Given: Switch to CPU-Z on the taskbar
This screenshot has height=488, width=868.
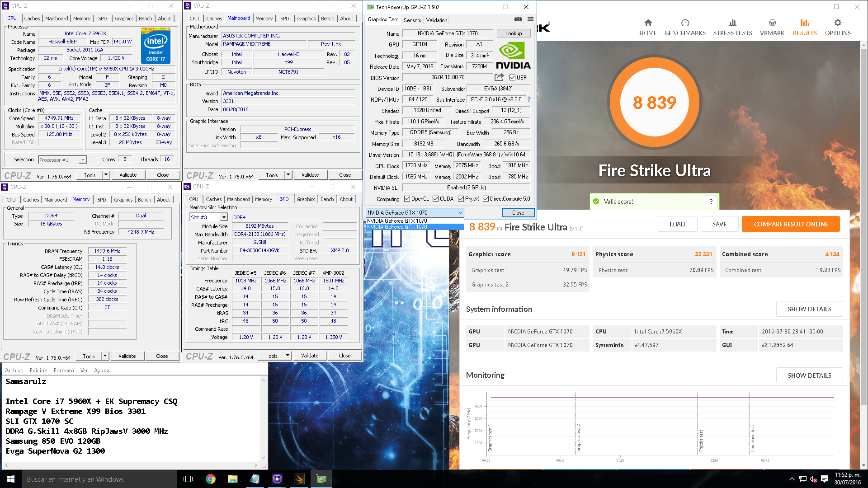Looking at the screenshot, I should [277, 479].
